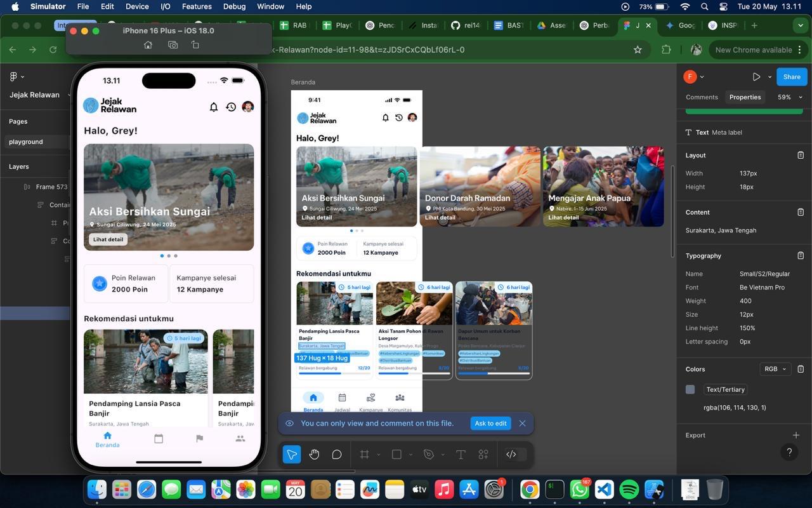Click the Simulator rotate device icon

195,45
